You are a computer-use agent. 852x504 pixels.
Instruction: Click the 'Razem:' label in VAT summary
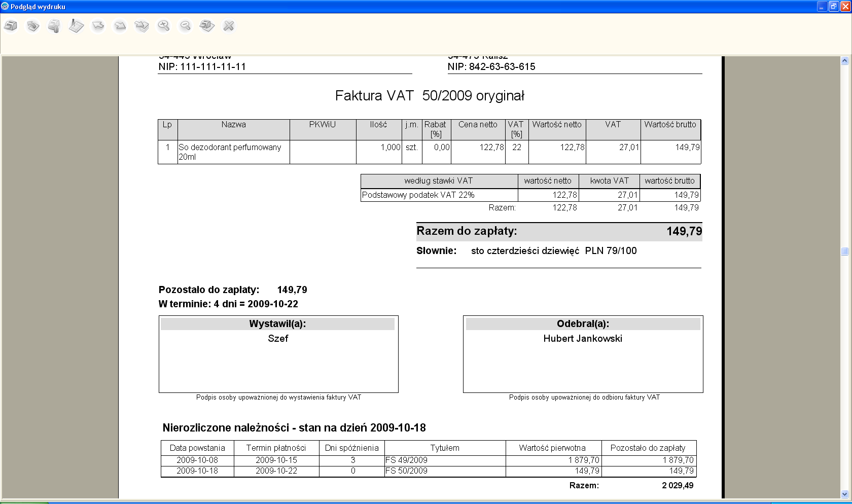tap(502, 208)
